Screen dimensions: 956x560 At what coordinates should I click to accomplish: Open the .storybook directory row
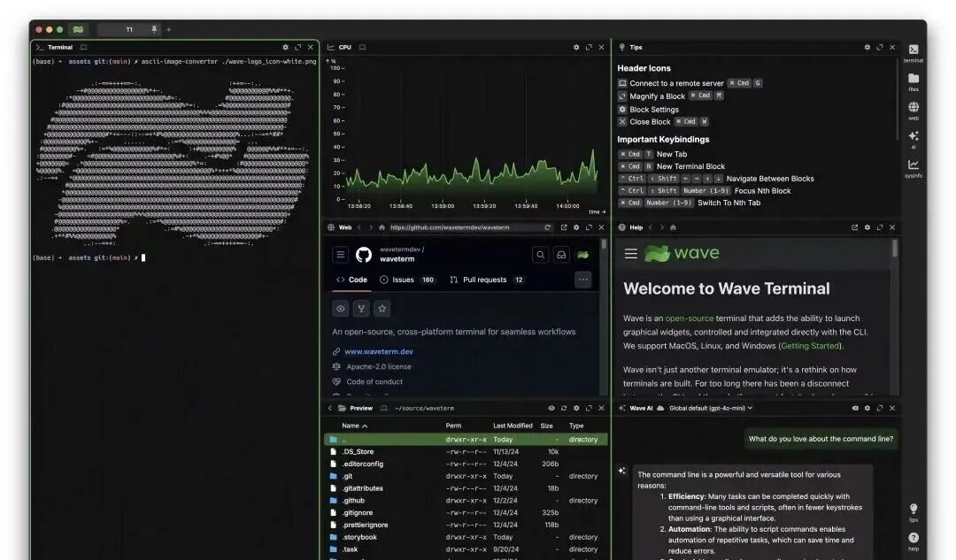pyautogui.click(x=466, y=537)
